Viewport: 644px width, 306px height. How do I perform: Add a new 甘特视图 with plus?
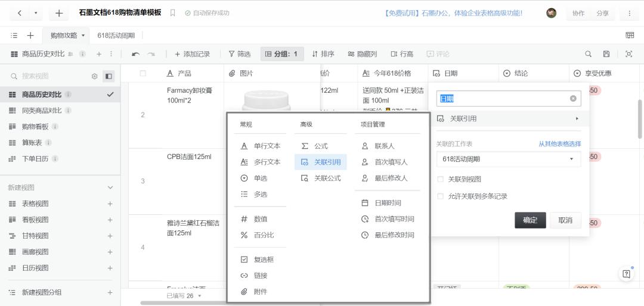[x=110, y=236]
